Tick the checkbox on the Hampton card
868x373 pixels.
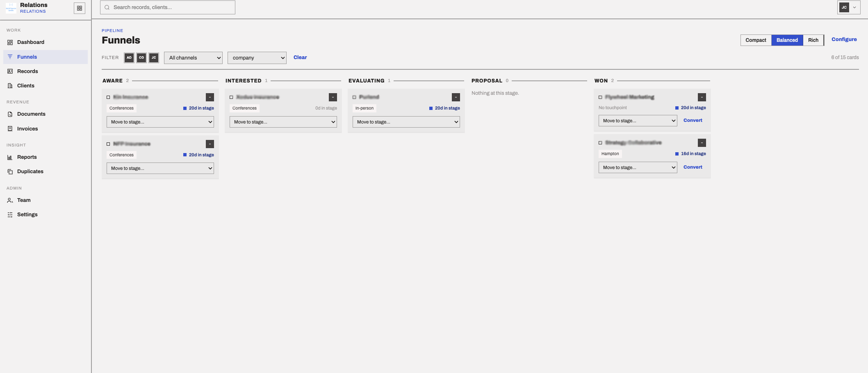coord(600,143)
